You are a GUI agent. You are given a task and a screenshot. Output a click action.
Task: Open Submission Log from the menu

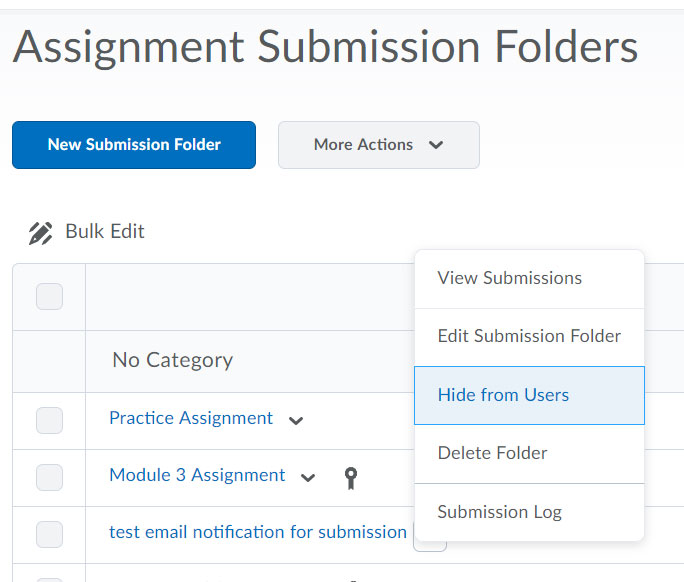coord(499,512)
